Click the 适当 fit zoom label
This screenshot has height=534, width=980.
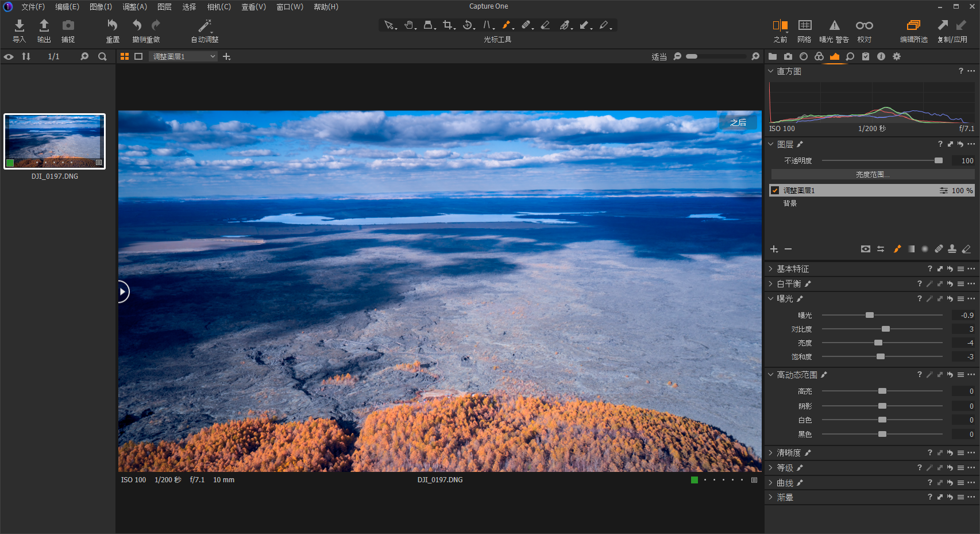(659, 57)
